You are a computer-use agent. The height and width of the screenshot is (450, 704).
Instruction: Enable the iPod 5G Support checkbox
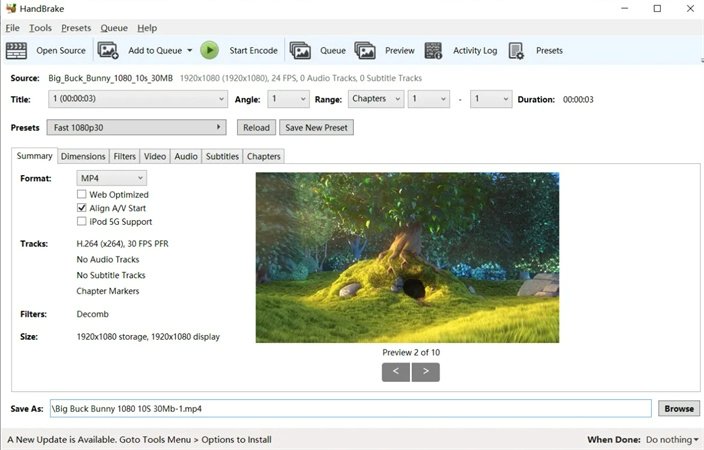81,221
